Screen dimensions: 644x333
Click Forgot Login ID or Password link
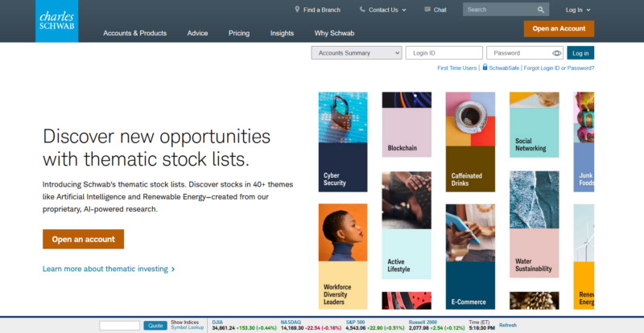[x=559, y=68]
